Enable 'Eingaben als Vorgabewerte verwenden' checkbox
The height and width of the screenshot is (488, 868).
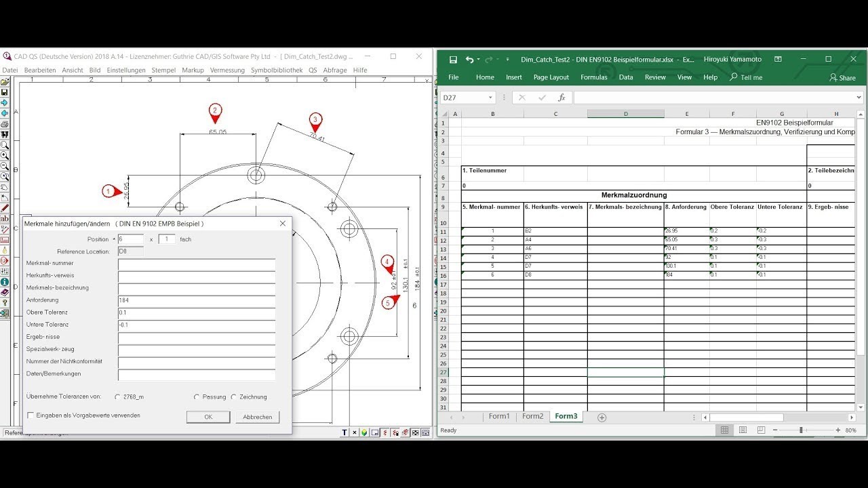(30, 415)
